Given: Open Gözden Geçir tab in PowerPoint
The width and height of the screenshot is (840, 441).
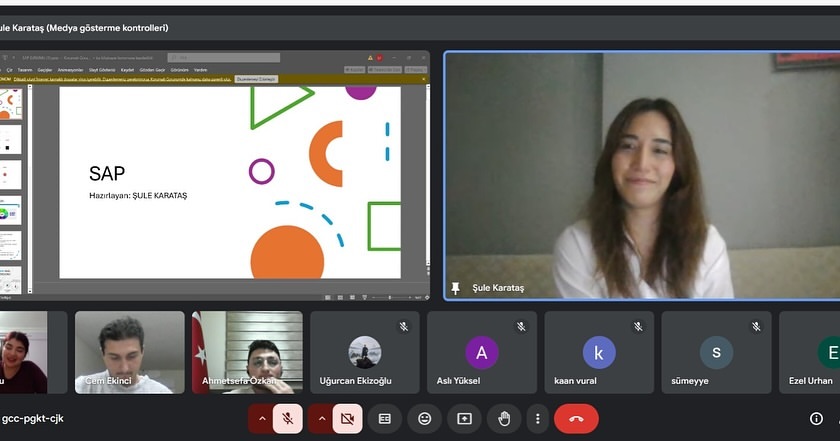Looking at the screenshot, I should click(x=153, y=70).
